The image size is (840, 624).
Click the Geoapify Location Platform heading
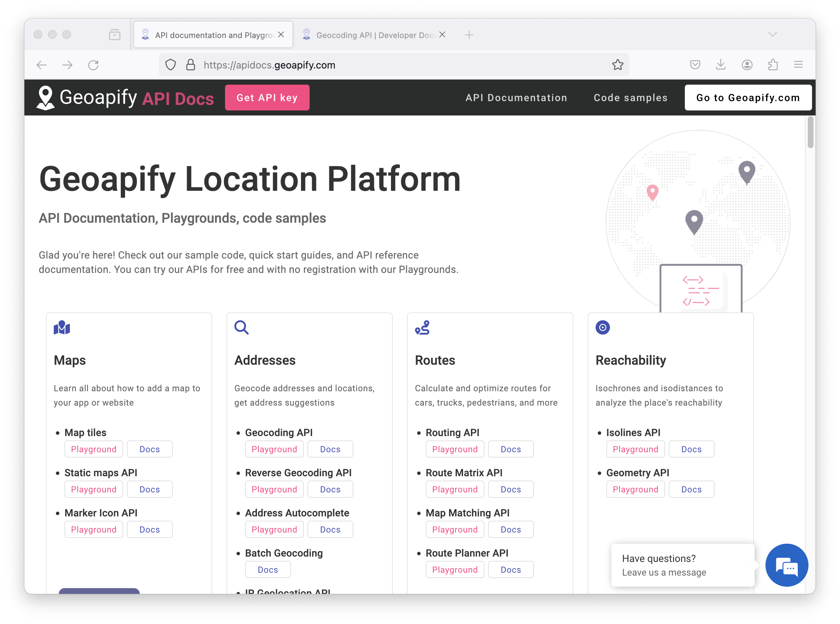(250, 179)
